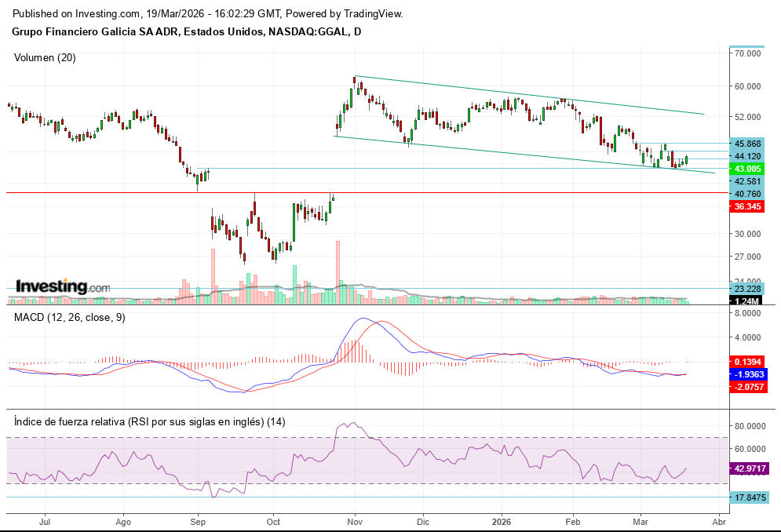Viewport: 781px width, 532px height.
Task: Select the 40.760 support level label
Action: point(746,193)
